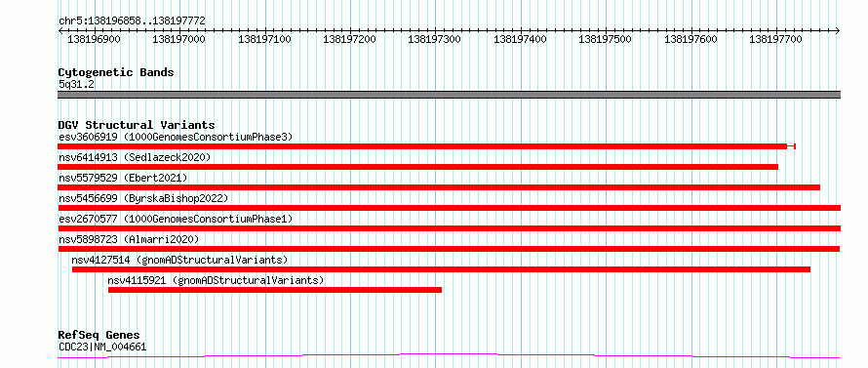Viewport: 868px width, 368px height.
Task: Click the Cytogenetic Bands track title
Action: tap(116, 72)
